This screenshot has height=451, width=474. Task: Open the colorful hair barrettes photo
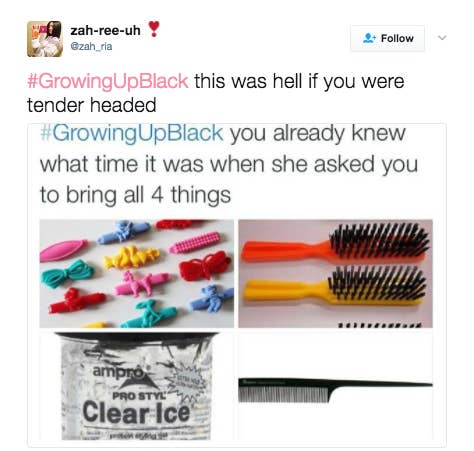pos(137,273)
